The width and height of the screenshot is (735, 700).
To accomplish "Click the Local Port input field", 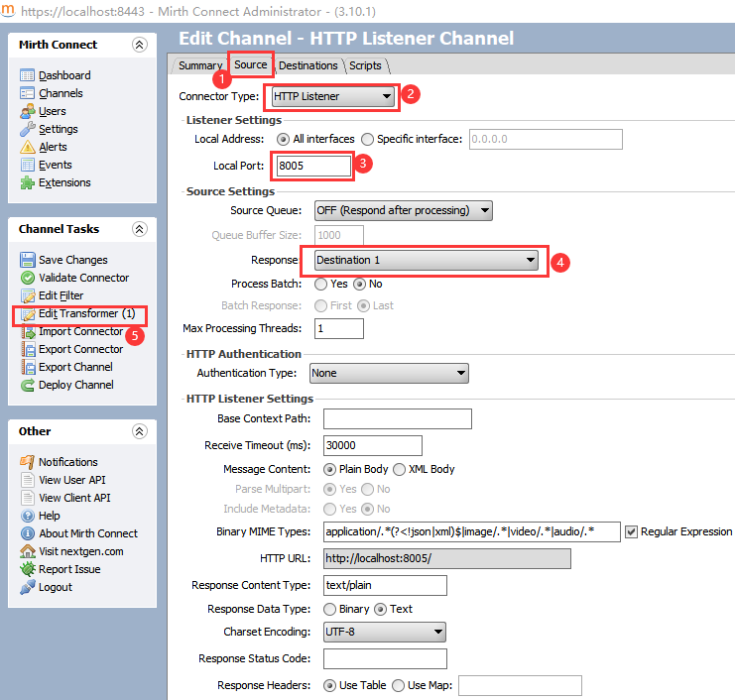I will [x=313, y=166].
